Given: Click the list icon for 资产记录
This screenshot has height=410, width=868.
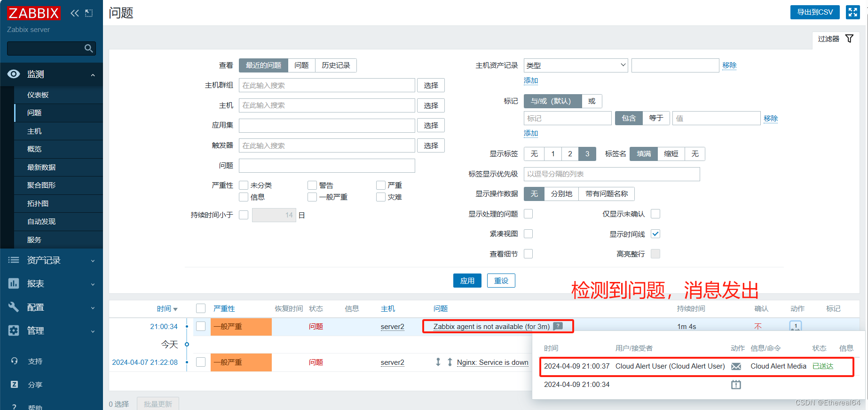Looking at the screenshot, I should [x=14, y=260].
